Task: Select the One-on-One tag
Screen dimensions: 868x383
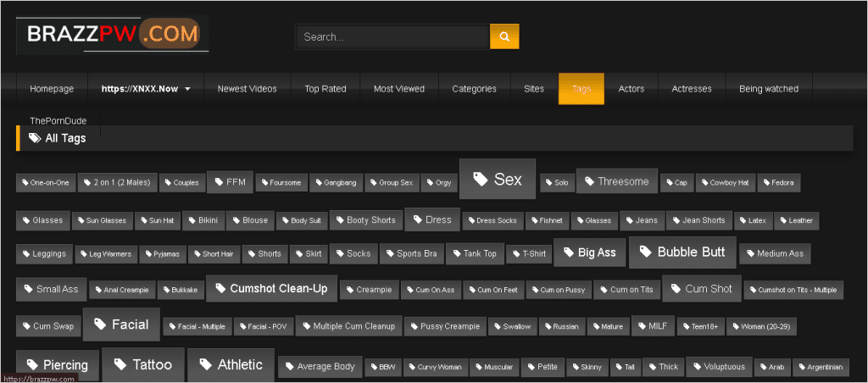Action: coord(46,183)
